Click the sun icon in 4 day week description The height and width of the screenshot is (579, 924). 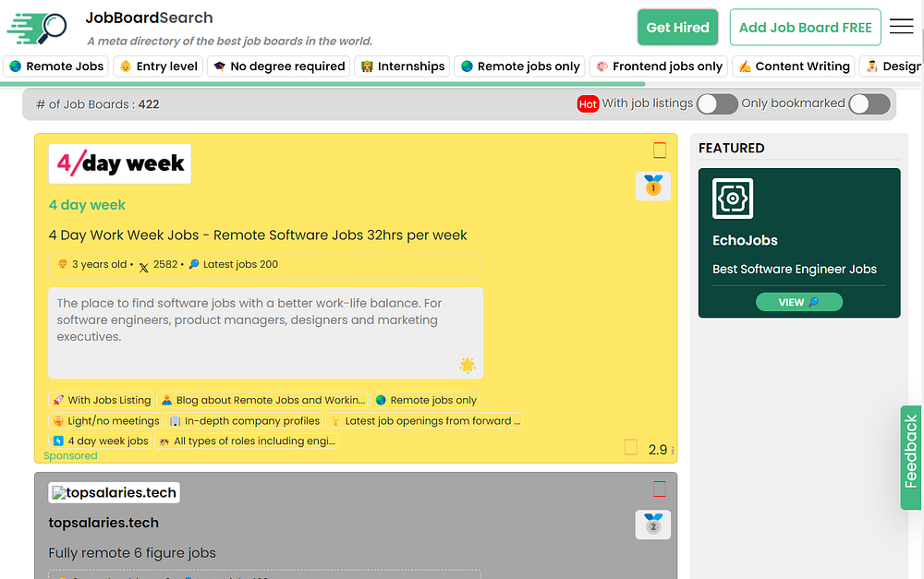pyautogui.click(x=468, y=365)
